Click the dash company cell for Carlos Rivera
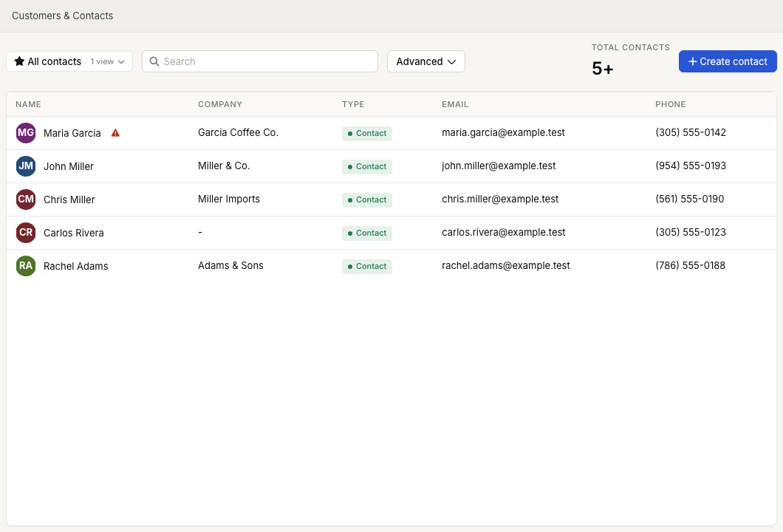Viewport: 783px width, 532px height. pos(200,232)
